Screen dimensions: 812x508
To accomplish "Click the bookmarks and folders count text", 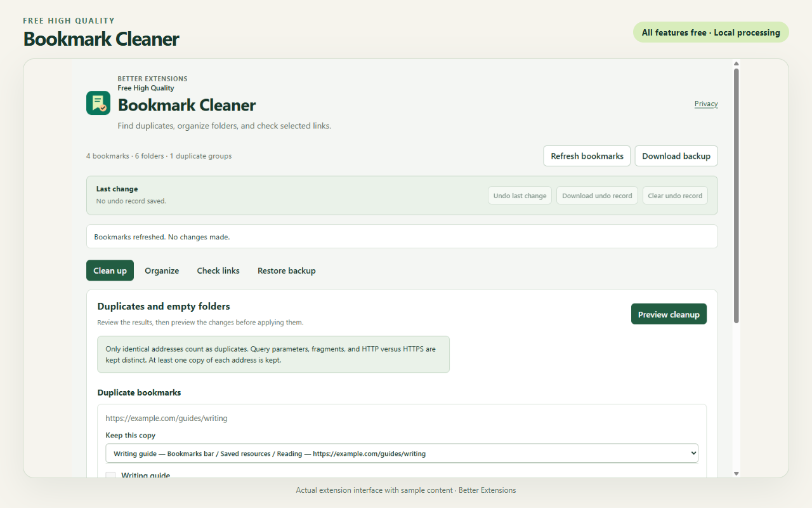I will click(x=159, y=156).
